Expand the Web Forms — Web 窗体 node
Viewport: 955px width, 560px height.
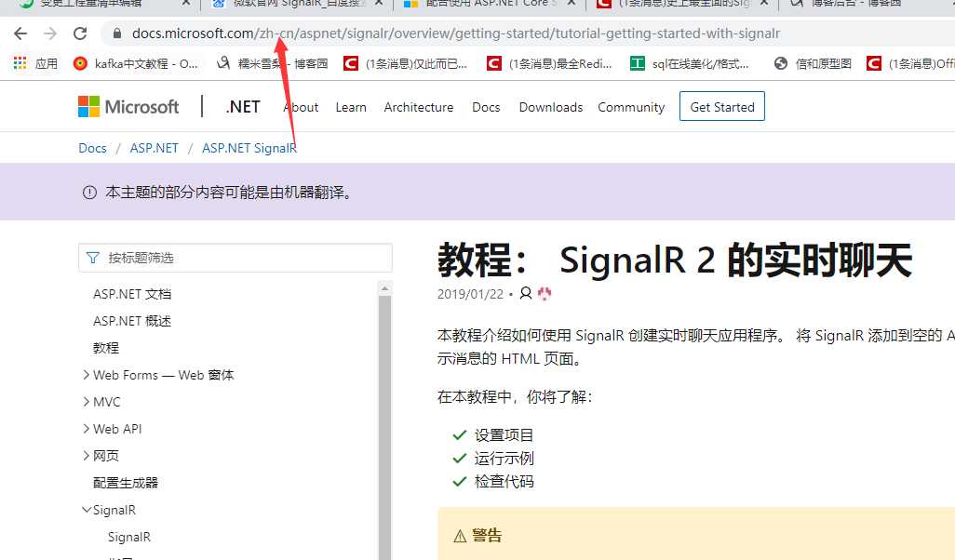tap(86, 374)
